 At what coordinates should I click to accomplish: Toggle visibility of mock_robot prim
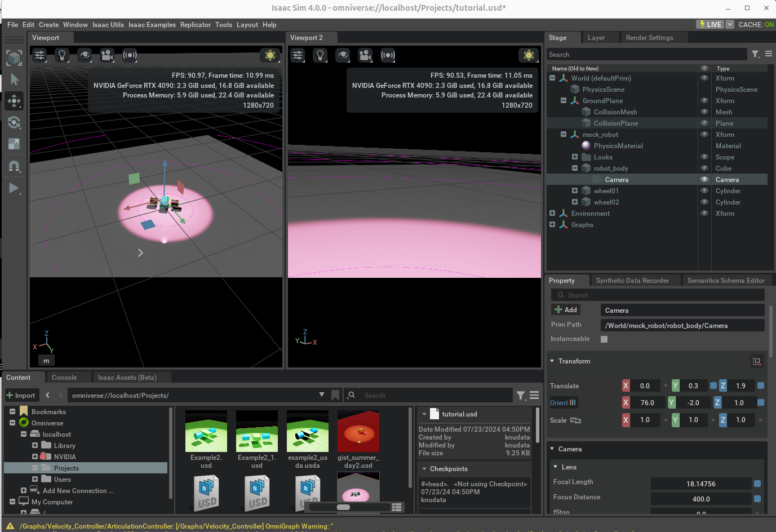tap(704, 135)
